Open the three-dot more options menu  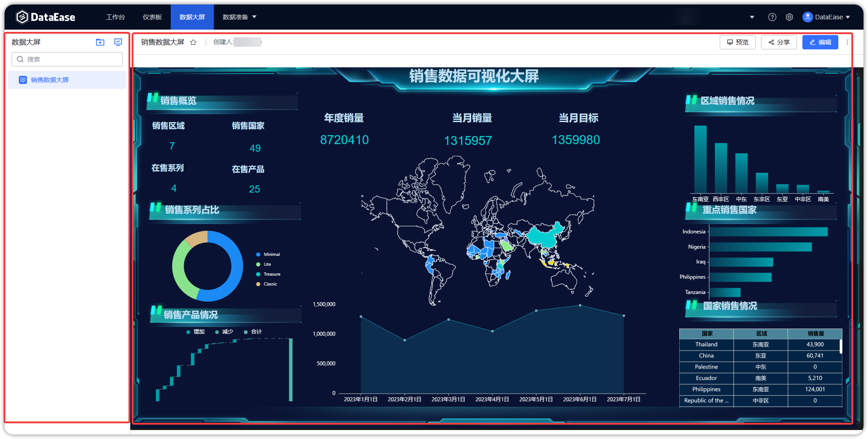coord(847,42)
